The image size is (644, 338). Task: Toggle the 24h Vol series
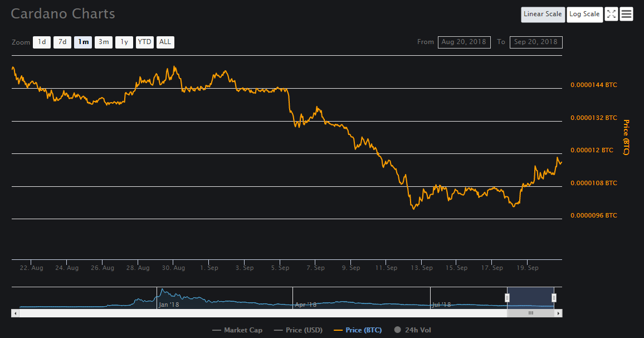413,330
